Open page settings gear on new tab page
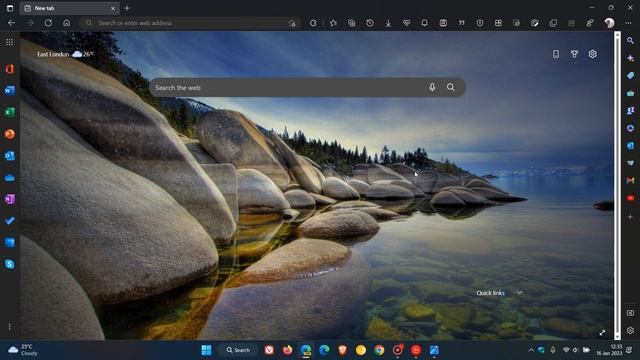The width and height of the screenshot is (640, 360). pos(593,54)
